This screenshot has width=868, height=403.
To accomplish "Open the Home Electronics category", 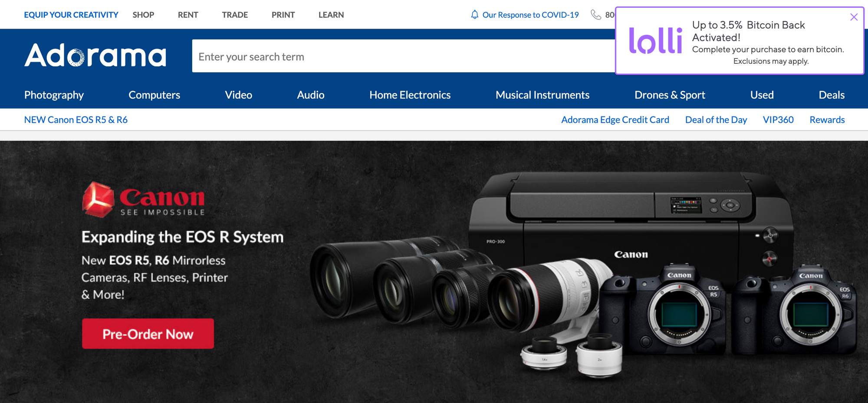I will point(410,95).
